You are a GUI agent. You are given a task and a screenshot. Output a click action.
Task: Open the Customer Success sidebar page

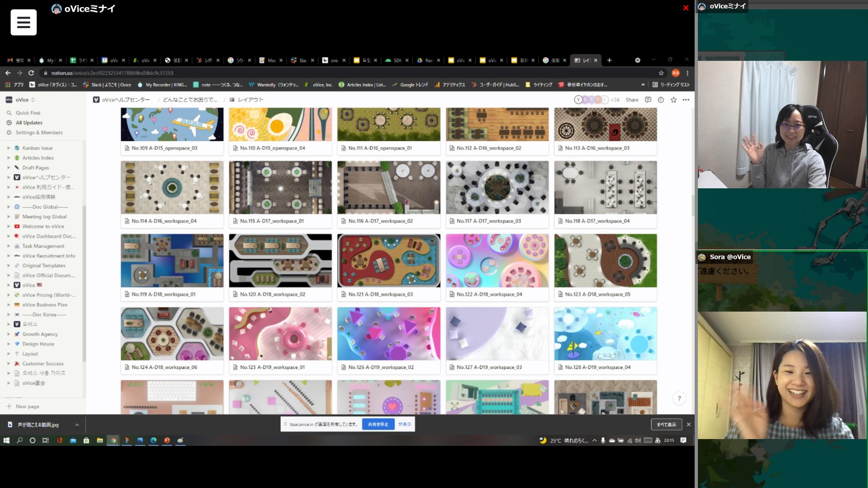43,363
